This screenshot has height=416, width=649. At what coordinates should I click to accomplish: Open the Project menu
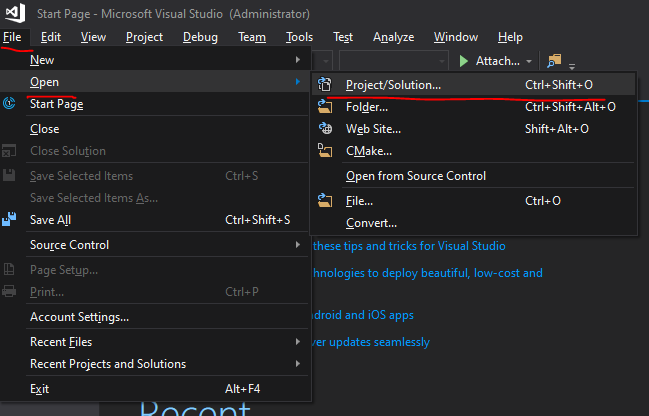(144, 37)
